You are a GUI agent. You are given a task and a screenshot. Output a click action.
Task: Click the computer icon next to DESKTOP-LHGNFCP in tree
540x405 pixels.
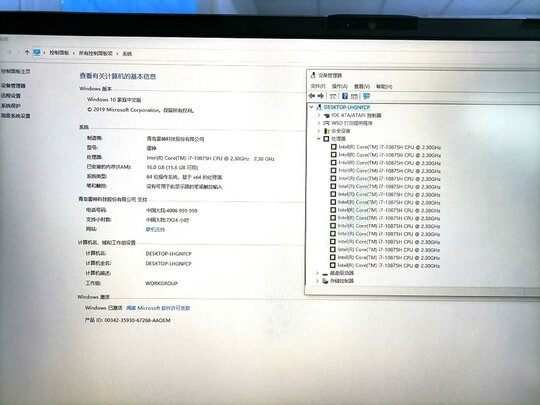[319, 107]
